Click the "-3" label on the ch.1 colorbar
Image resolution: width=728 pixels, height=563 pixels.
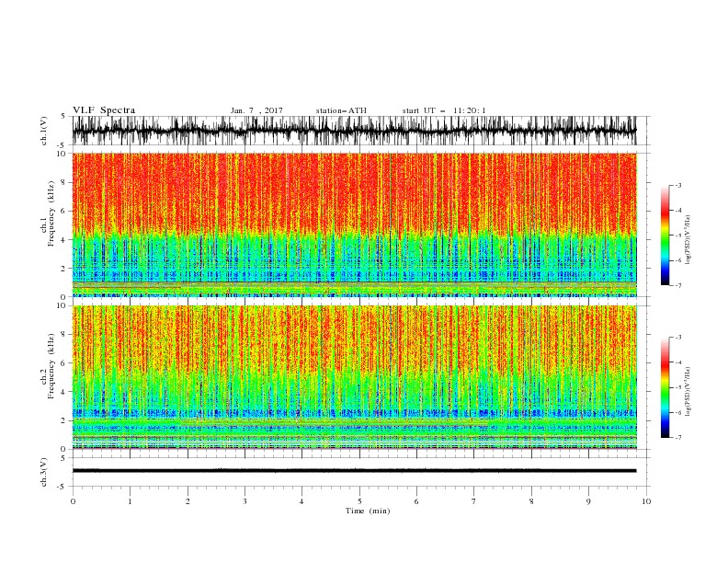coord(677,186)
